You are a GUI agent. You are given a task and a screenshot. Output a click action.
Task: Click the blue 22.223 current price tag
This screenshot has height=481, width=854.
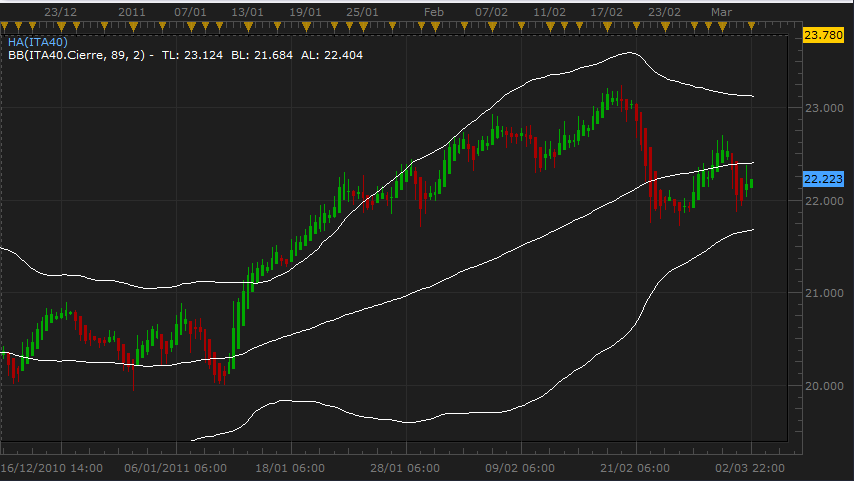pos(824,179)
